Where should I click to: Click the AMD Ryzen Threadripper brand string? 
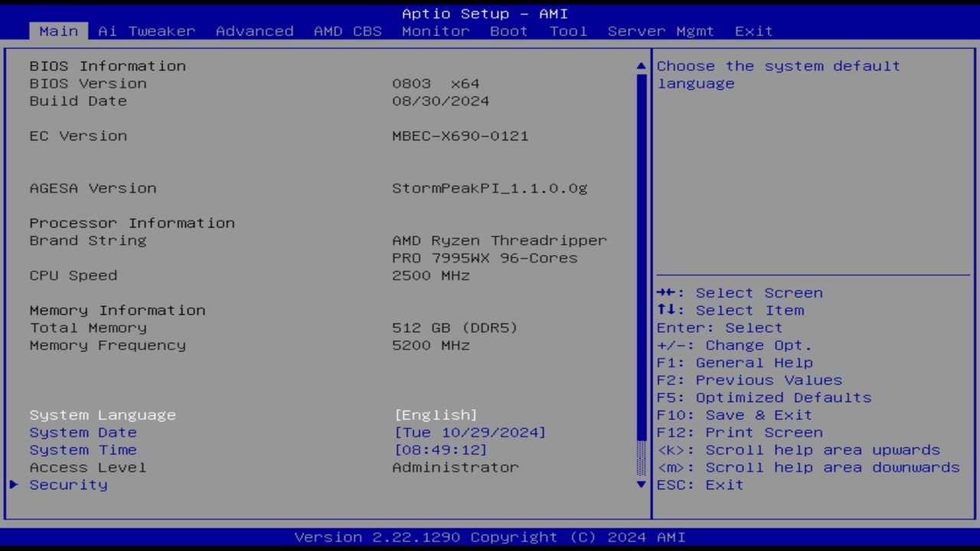499,249
